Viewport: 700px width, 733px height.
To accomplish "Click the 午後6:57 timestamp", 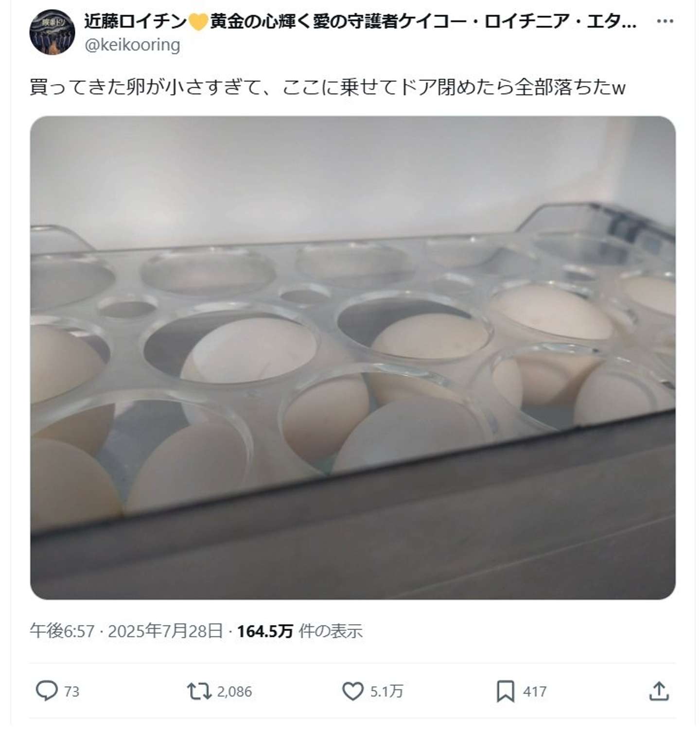I will pos(62,631).
